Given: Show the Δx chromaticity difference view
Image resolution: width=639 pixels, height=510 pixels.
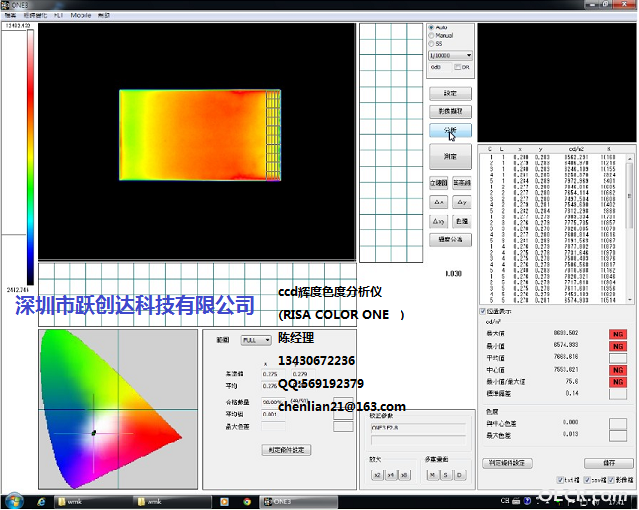Looking at the screenshot, I should coord(439,202).
